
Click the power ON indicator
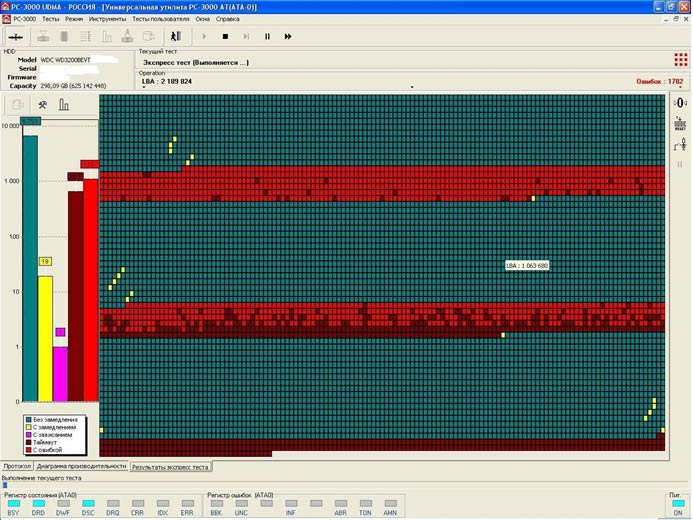678,504
